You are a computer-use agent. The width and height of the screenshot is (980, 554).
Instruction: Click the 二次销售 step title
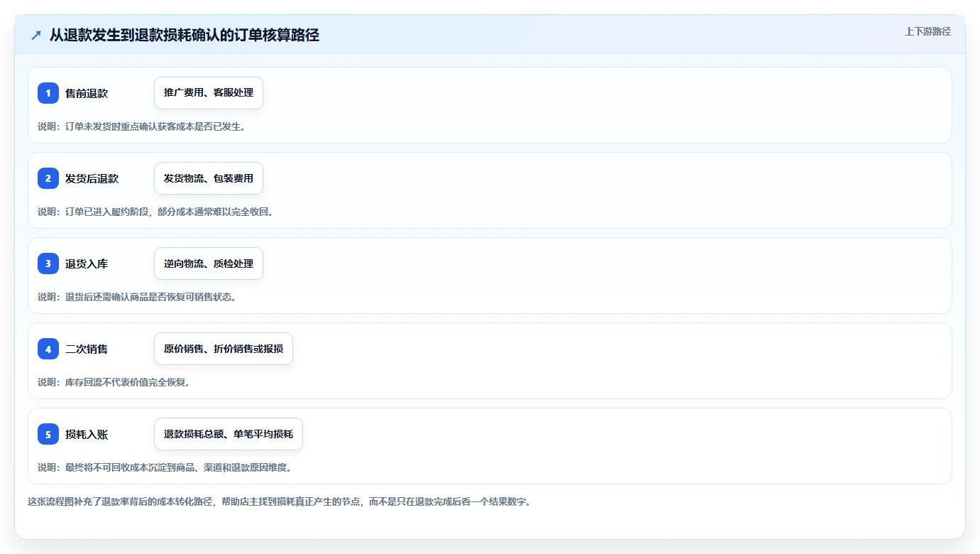click(87, 349)
